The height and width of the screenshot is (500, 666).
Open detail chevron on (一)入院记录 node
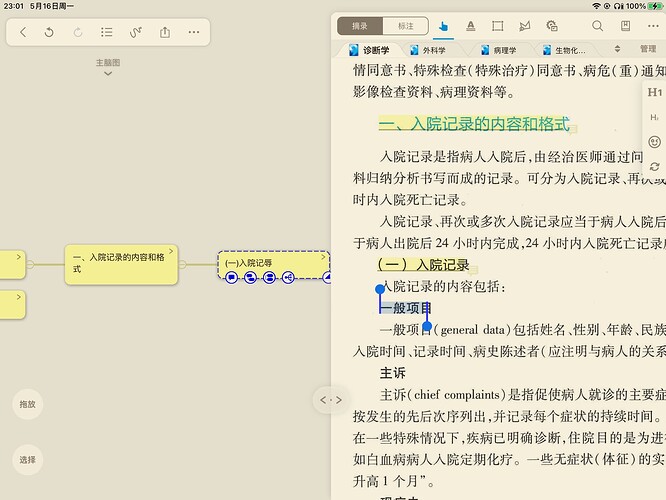(x=323, y=257)
